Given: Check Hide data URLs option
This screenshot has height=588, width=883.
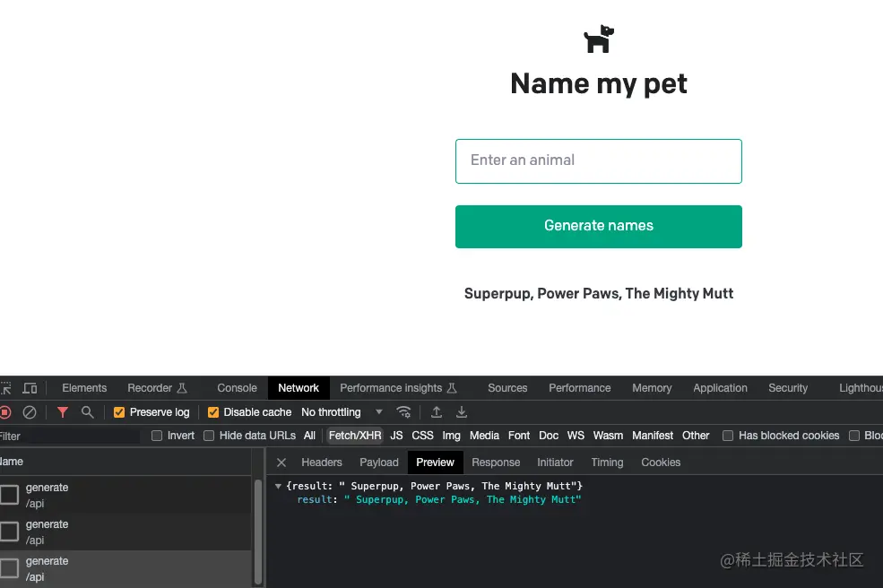Looking at the screenshot, I should tap(209, 436).
